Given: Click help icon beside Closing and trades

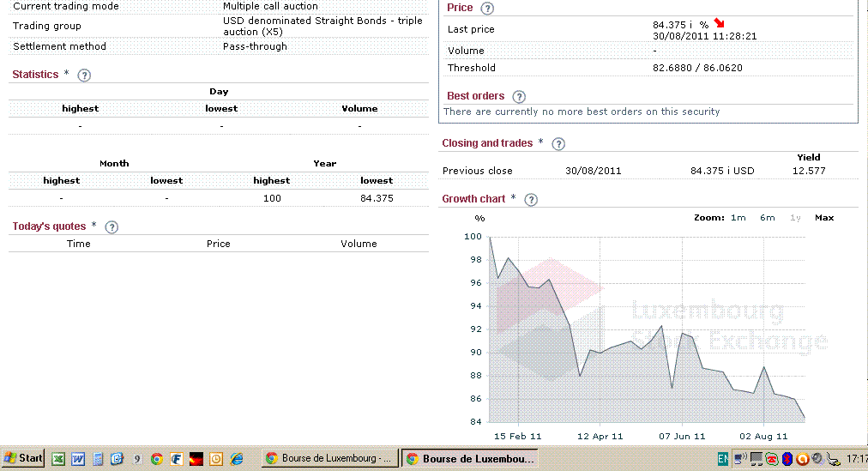Looking at the screenshot, I should click(558, 144).
